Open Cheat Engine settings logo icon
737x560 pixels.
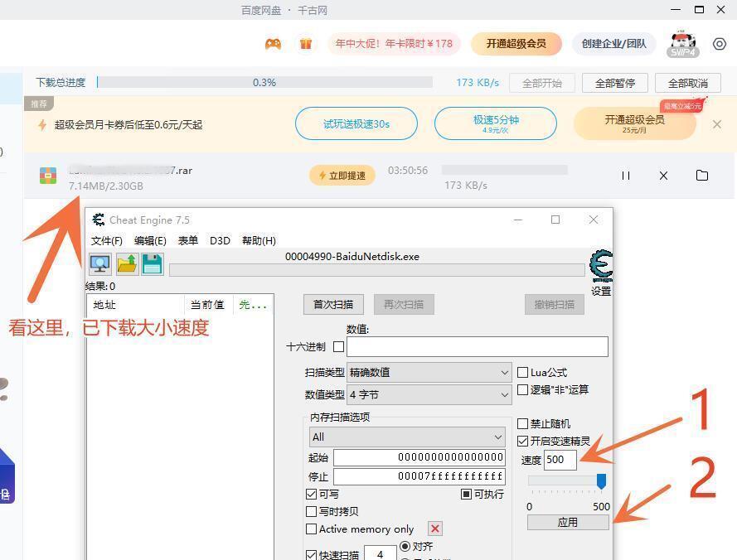601,266
